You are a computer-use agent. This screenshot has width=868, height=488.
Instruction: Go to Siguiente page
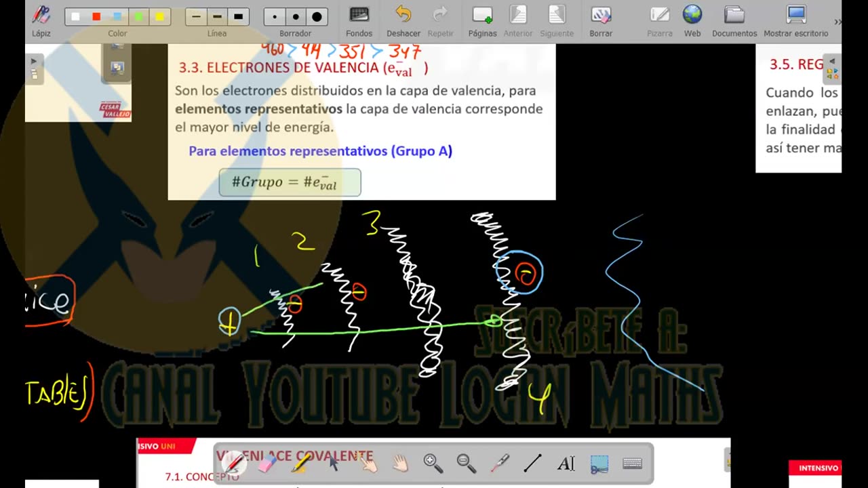(x=557, y=20)
